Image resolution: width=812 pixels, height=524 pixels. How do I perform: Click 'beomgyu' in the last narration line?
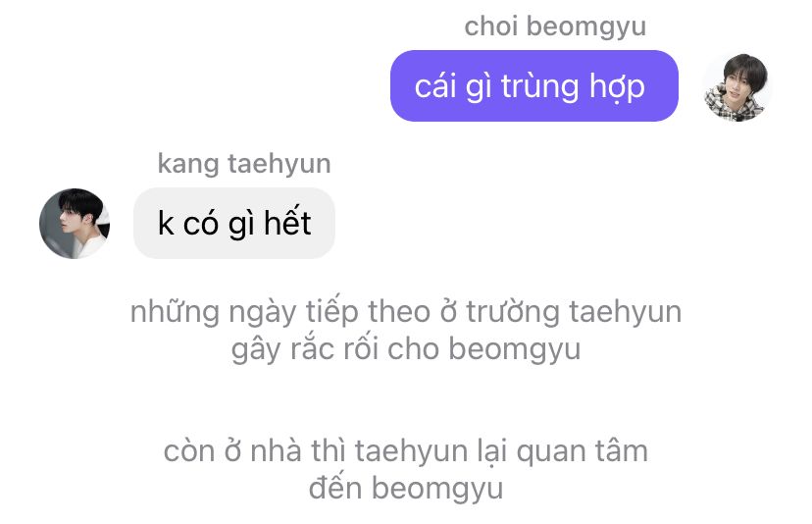[437, 489]
